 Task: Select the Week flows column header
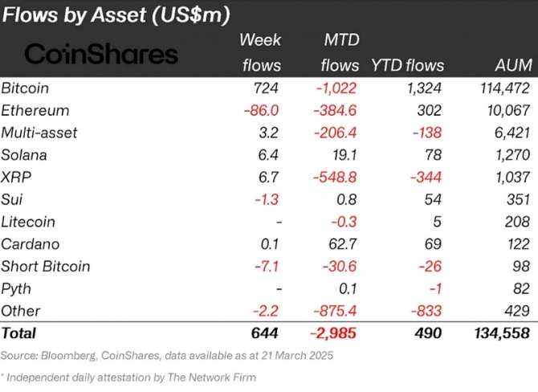[260, 52]
